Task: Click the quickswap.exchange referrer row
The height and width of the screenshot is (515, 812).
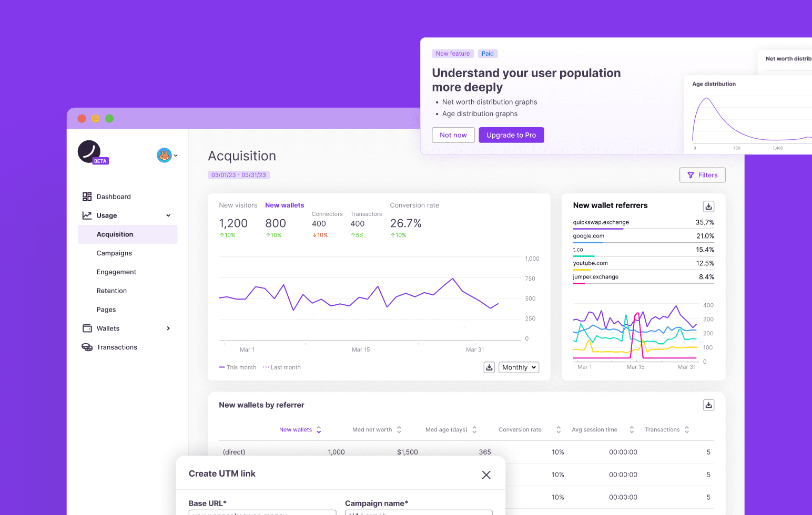Action: click(643, 223)
